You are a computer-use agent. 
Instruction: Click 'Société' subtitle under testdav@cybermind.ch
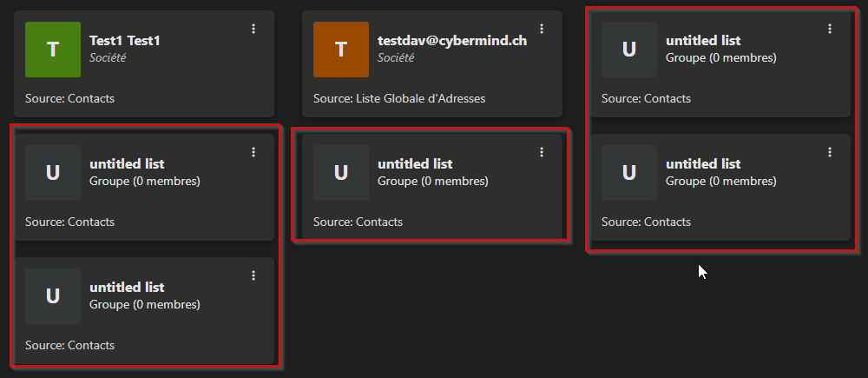click(x=397, y=57)
